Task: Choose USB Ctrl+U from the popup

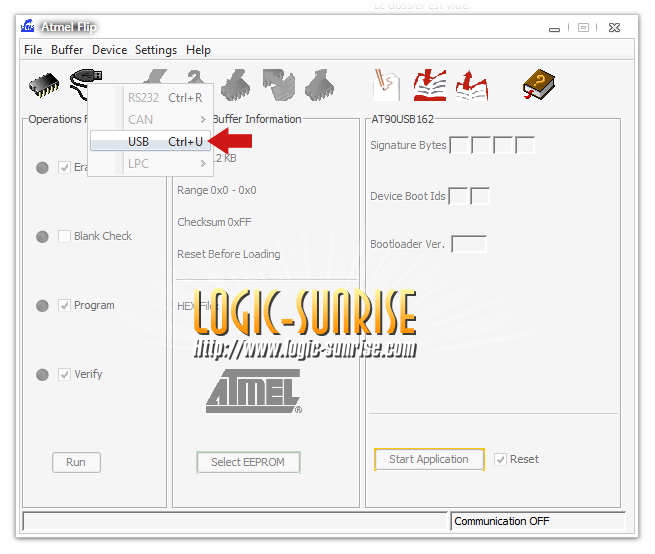Action: (150, 142)
